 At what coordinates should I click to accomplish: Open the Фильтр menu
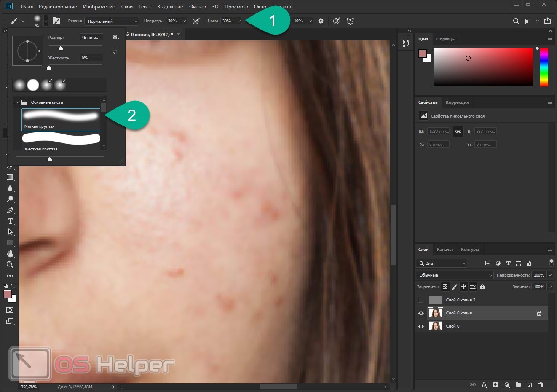point(198,7)
